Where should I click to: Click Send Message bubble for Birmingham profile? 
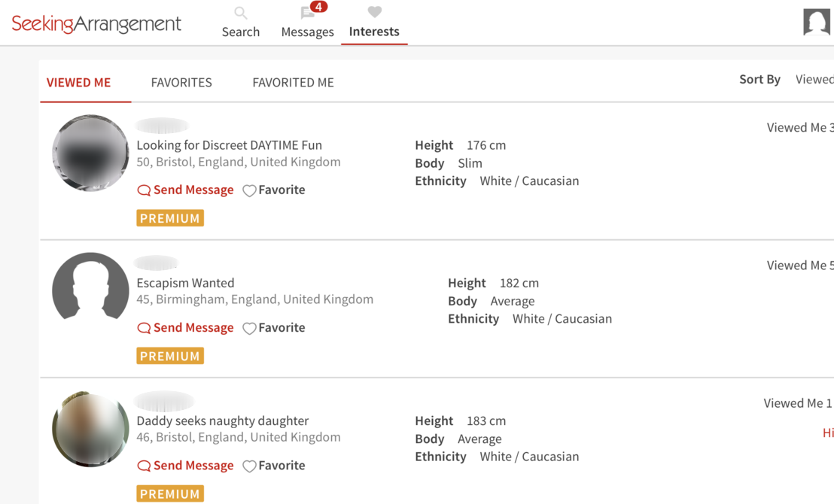click(144, 328)
